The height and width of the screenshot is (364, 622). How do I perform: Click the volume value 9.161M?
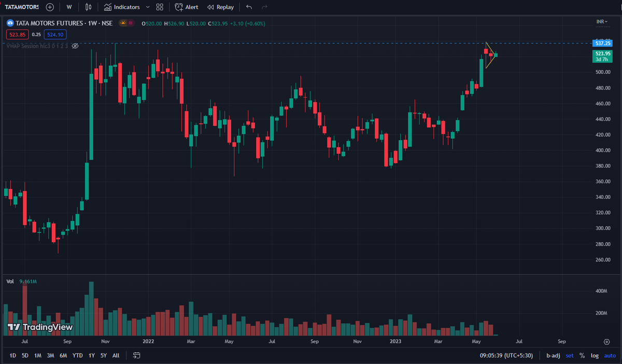29,281
